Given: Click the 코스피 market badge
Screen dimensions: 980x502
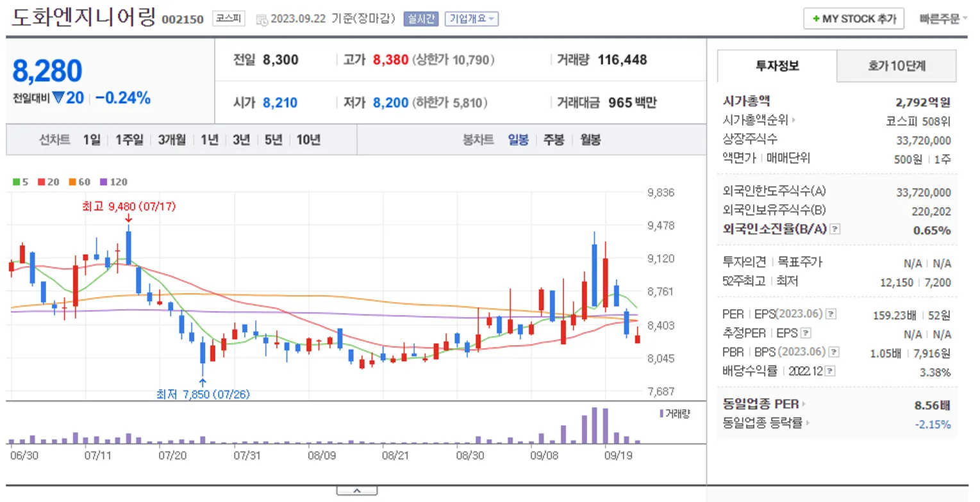Looking at the screenshot, I should pos(228,19).
